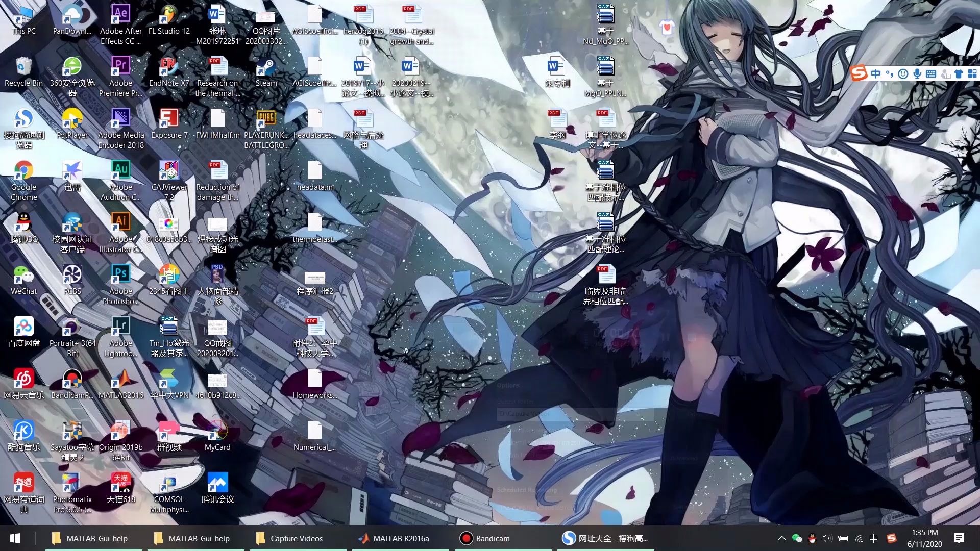Open Adobe Photoshop shortcut
The height and width of the screenshot is (551, 980).
pyautogui.click(x=120, y=285)
